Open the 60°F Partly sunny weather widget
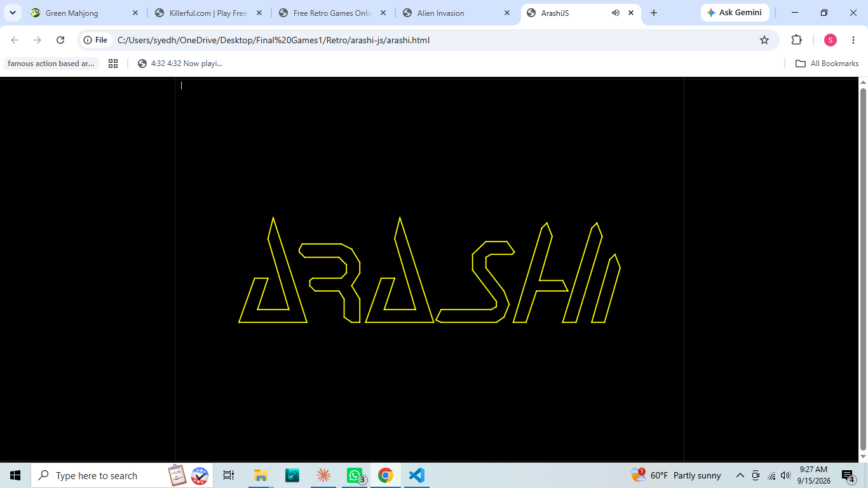 coord(676,475)
